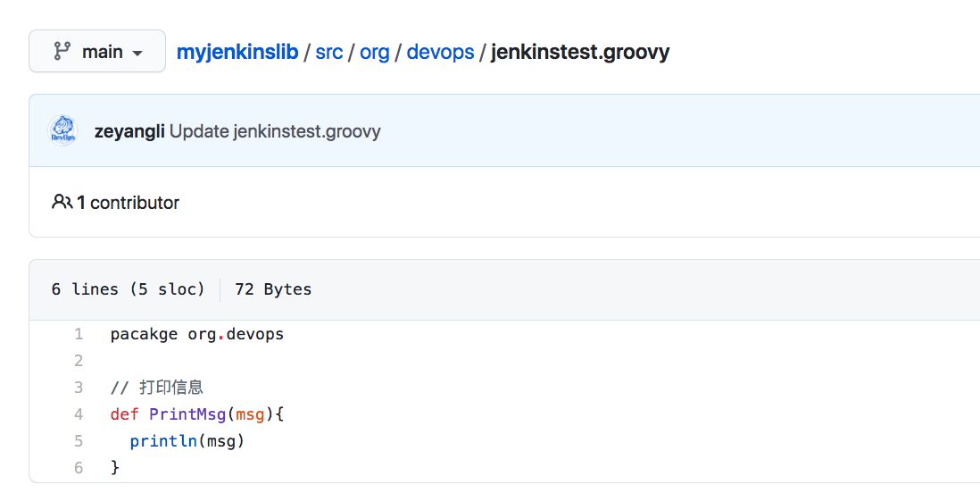Image resolution: width=980 pixels, height=493 pixels.
Task: Click the jenkinstest.groovy filename in breadcrumb
Action: (x=580, y=52)
